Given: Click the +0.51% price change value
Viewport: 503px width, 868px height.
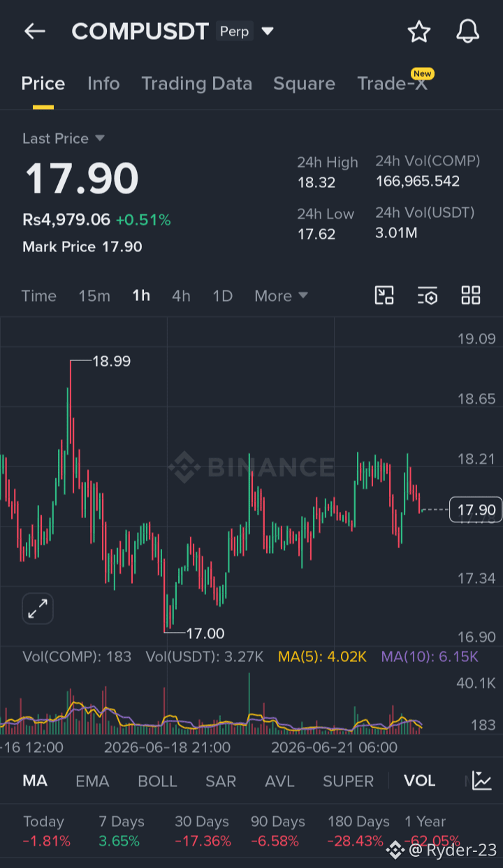Looking at the screenshot, I should [x=143, y=220].
